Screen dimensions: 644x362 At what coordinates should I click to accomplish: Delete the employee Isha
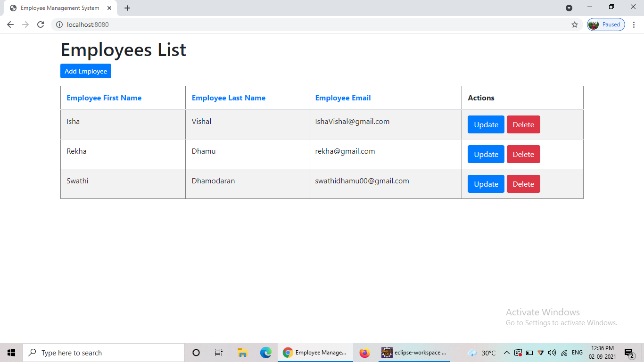[523, 124]
